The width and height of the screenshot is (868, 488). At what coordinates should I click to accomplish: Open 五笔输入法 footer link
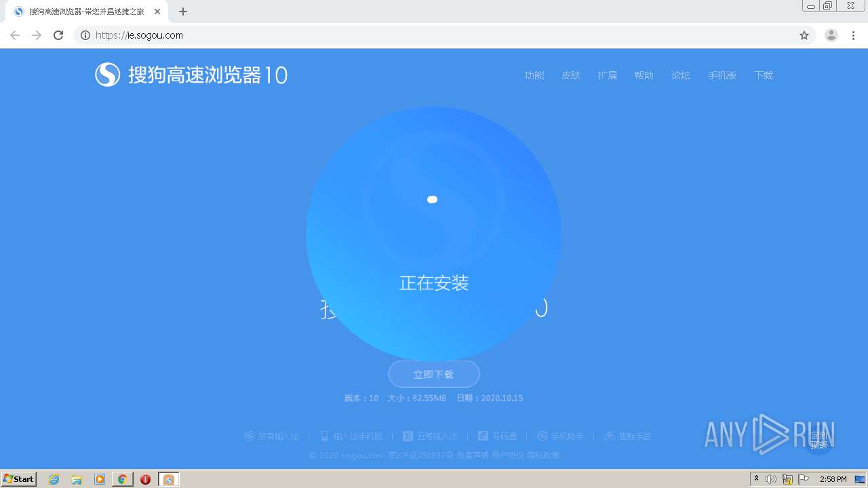tap(437, 436)
